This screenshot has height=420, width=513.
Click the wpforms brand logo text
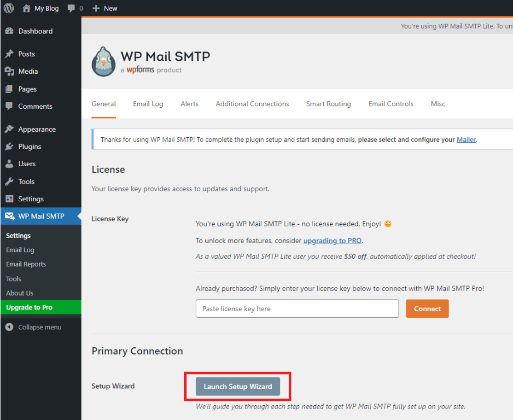[x=140, y=70]
